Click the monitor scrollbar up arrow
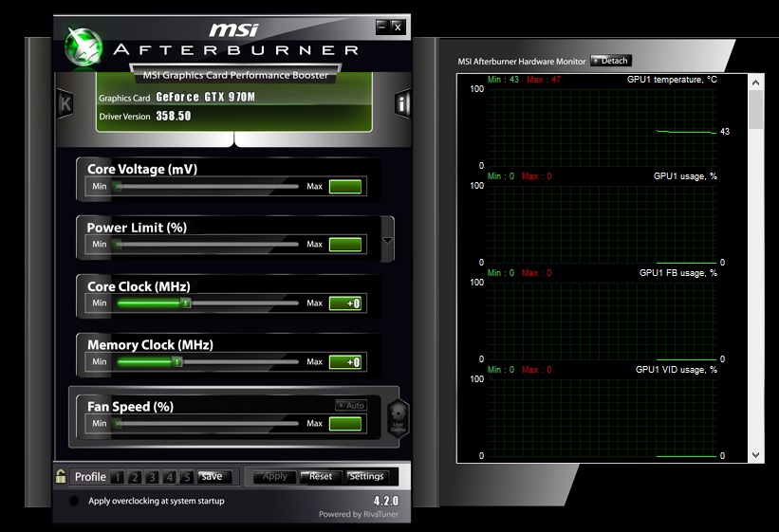 tap(755, 83)
